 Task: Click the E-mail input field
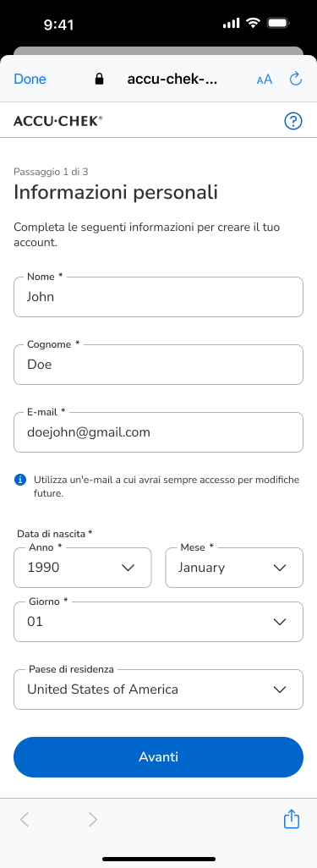click(x=158, y=431)
